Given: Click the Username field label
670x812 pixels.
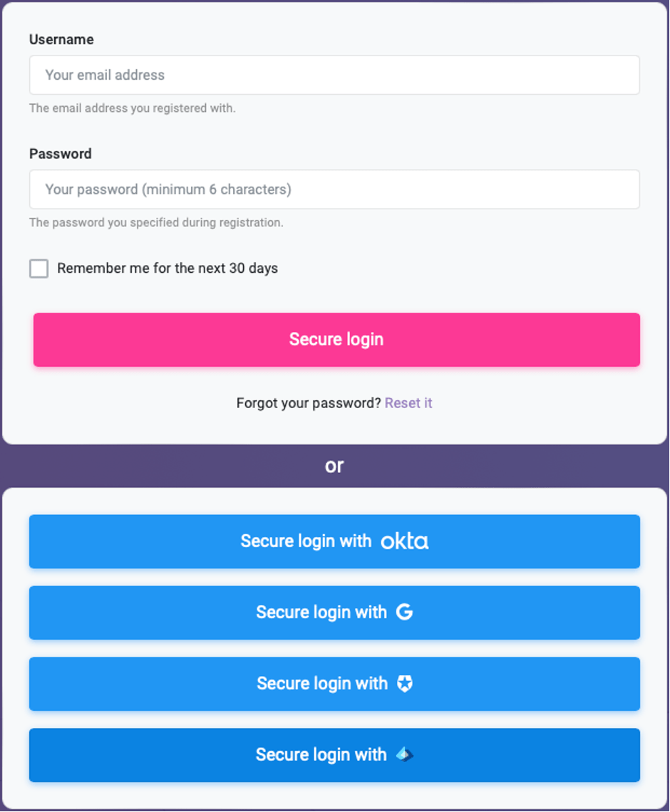Looking at the screenshot, I should click(61, 40).
